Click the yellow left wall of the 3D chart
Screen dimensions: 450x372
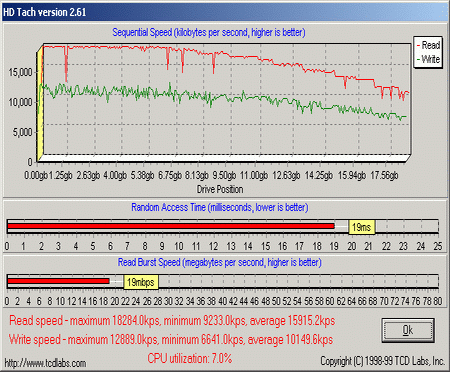40,103
